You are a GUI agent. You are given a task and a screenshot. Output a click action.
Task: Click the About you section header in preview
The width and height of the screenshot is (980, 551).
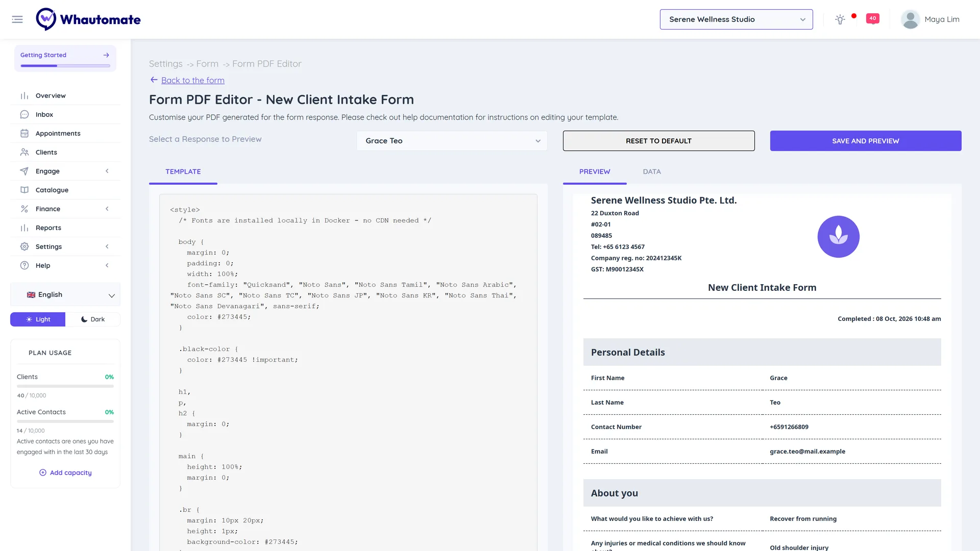(x=762, y=493)
